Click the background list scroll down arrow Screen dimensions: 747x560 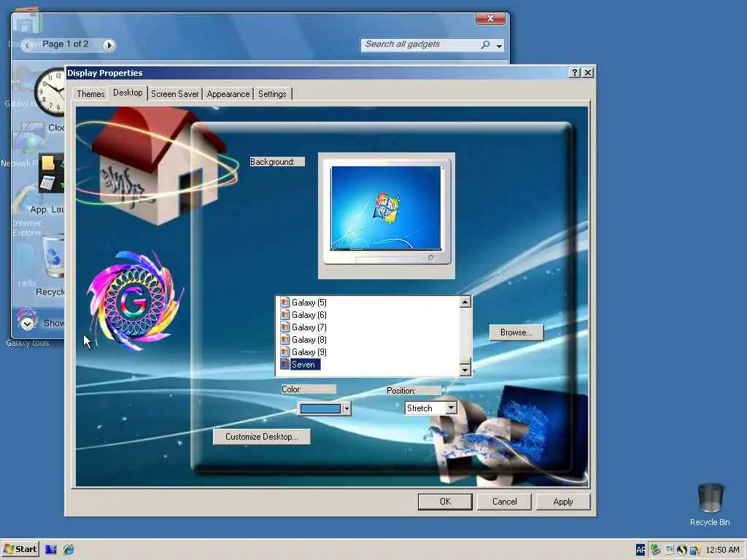coord(465,370)
